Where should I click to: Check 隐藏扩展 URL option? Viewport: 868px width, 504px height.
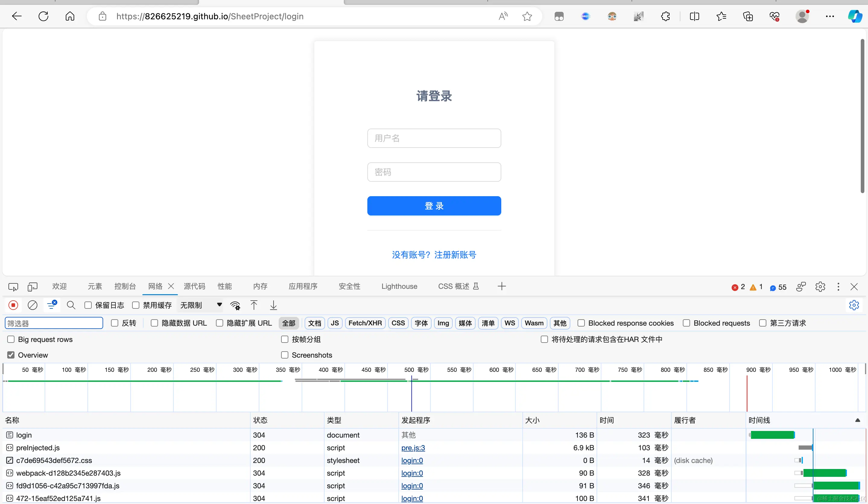(x=219, y=323)
